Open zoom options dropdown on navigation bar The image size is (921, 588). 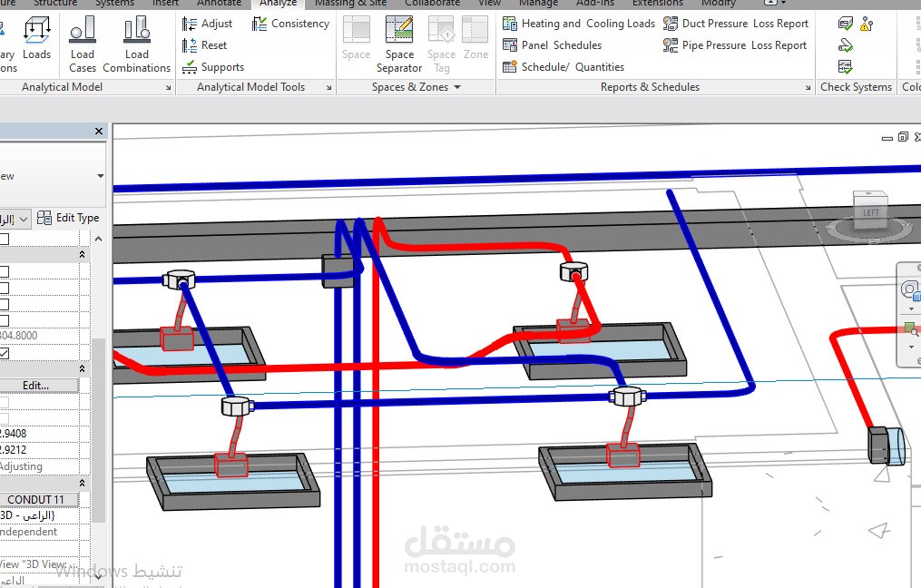point(911,348)
